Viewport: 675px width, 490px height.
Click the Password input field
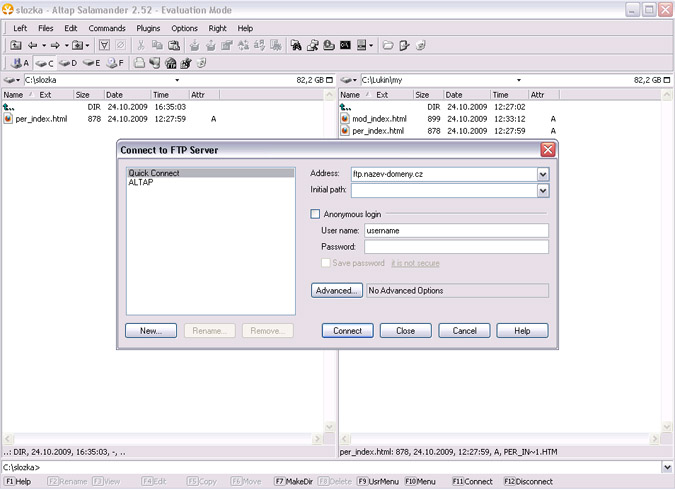tap(456, 247)
